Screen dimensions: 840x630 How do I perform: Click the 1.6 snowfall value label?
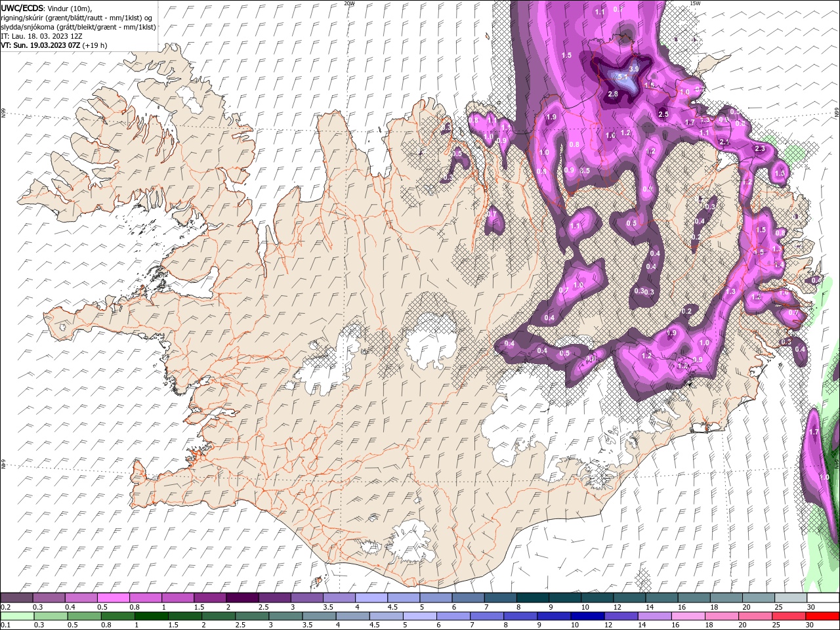click(610, 135)
